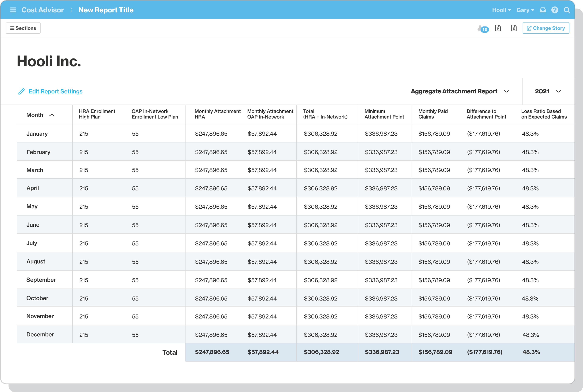Click the inbox tray icon
583x392 pixels.
(x=542, y=10)
